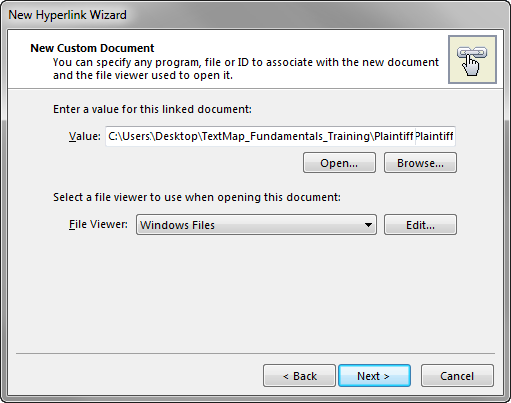Screen dimensions: 511x403
Task: Proceed with the Next > button
Action: click(x=374, y=376)
